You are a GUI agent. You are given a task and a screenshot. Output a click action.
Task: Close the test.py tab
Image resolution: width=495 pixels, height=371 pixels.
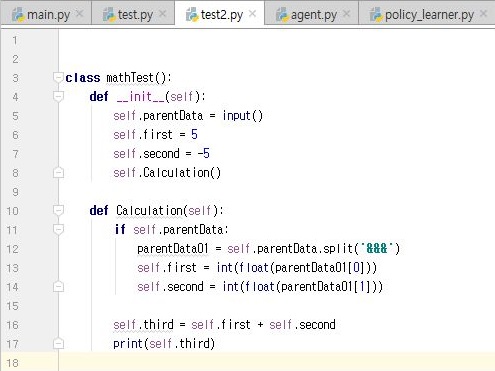162,14
